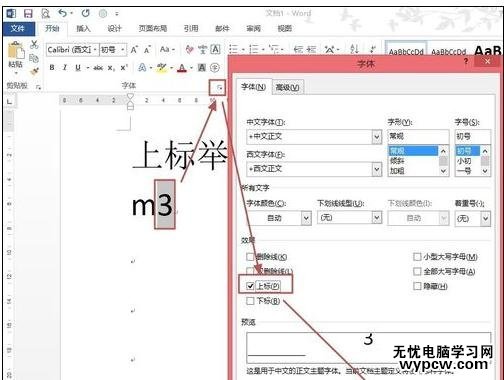The width and height of the screenshot is (504, 380).
Task: Switch to 高级(V) tab in Font dialog
Action: tap(288, 88)
